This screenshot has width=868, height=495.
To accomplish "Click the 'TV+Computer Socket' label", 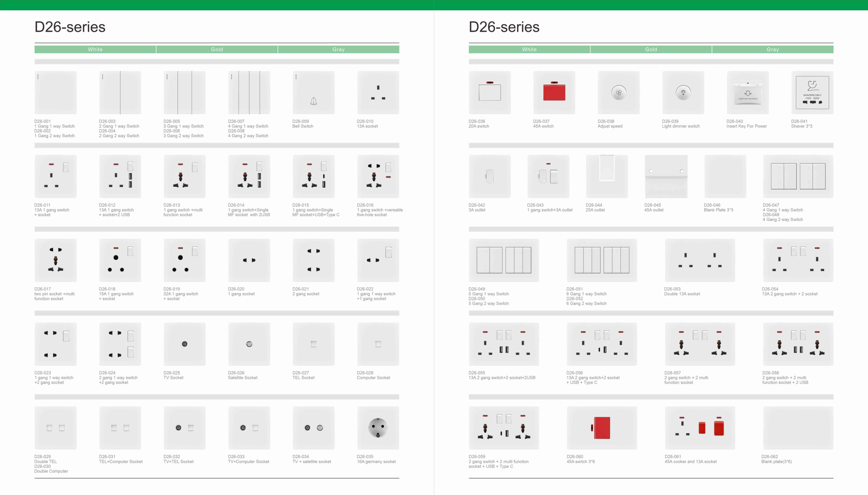I will pyautogui.click(x=248, y=462).
